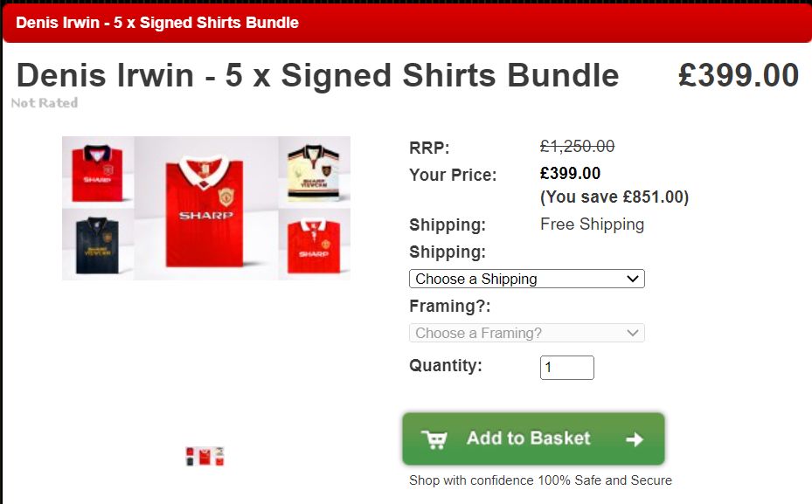Expand the Choose a Framing? dropdown
The height and width of the screenshot is (504, 812).
[527, 333]
